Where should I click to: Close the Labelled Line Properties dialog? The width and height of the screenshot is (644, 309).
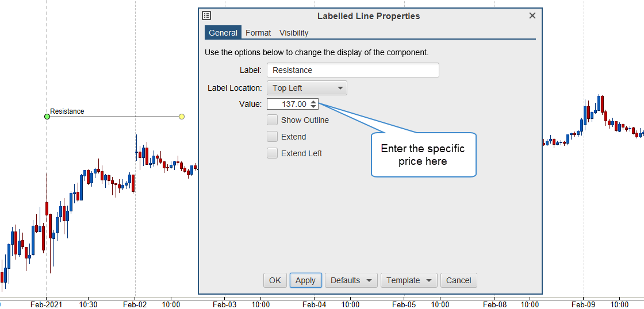tap(532, 16)
